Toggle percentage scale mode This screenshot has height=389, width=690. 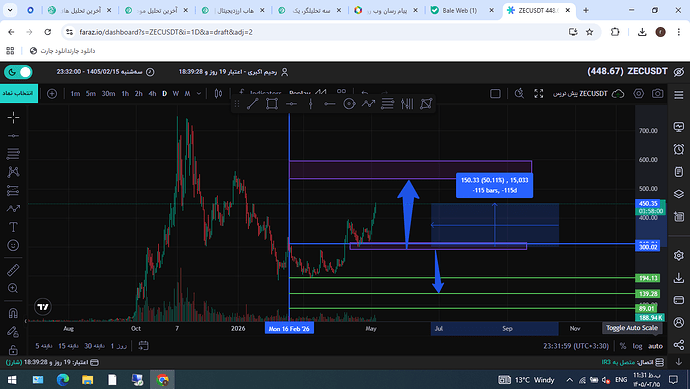(x=623, y=346)
